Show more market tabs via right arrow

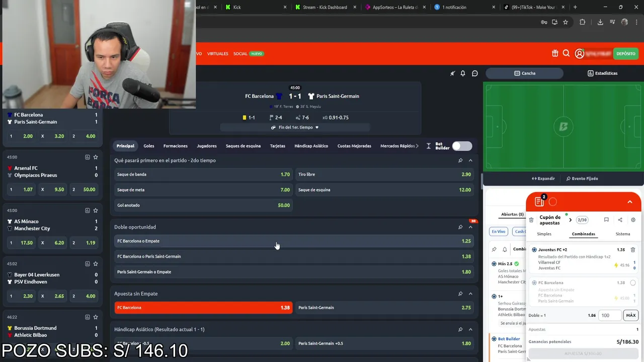[x=417, y=146]
